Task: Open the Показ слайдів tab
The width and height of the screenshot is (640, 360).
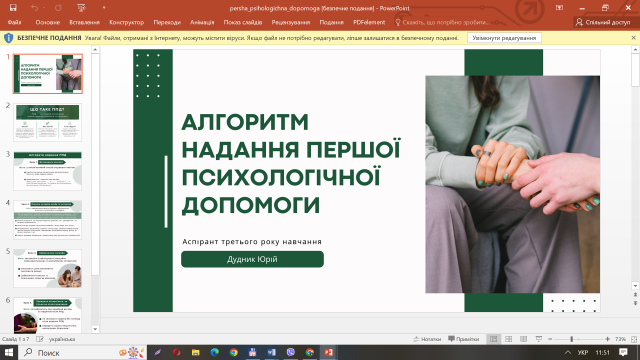Action: tap(243, 22)
